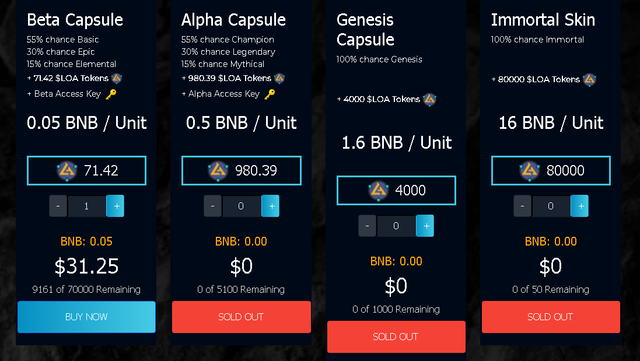
Task: Increase Alpha Capsule quantity with plus
Action: click(270, 206)
